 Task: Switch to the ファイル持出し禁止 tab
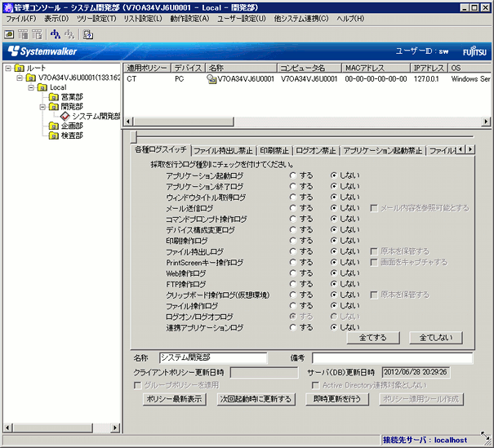click(224, 151)
